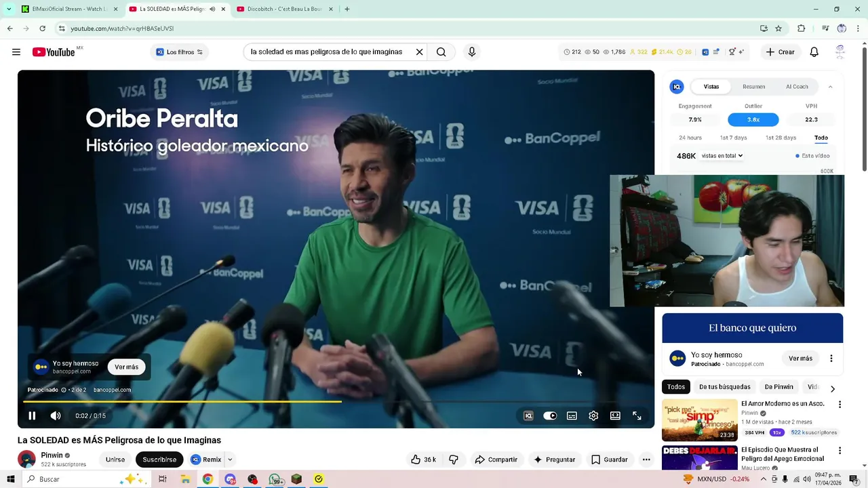Enter fullscreen mode in player

coord(637,415)
